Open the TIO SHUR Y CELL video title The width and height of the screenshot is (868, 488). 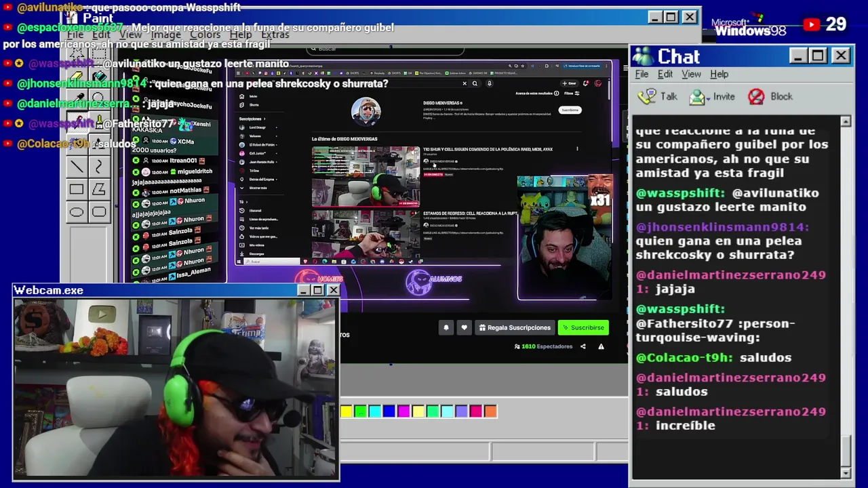488,149
